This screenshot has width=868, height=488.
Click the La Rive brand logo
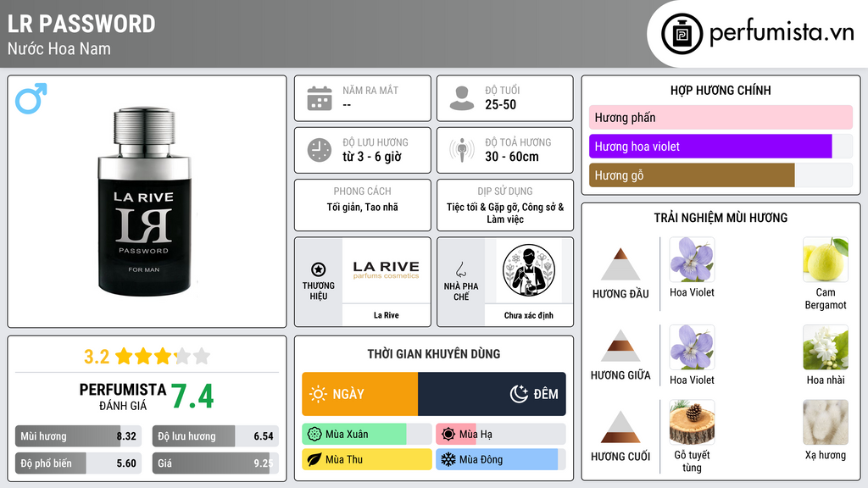point(387,269)
